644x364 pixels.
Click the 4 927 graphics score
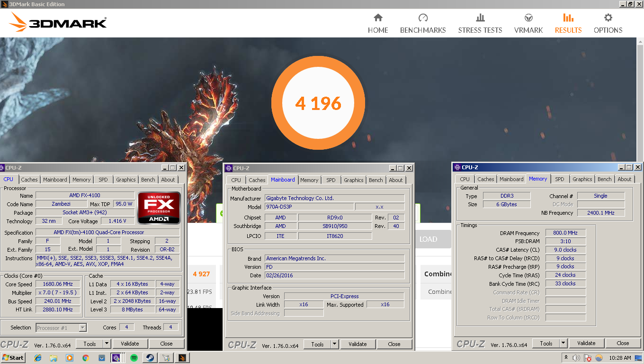click(x=201, y=274)
